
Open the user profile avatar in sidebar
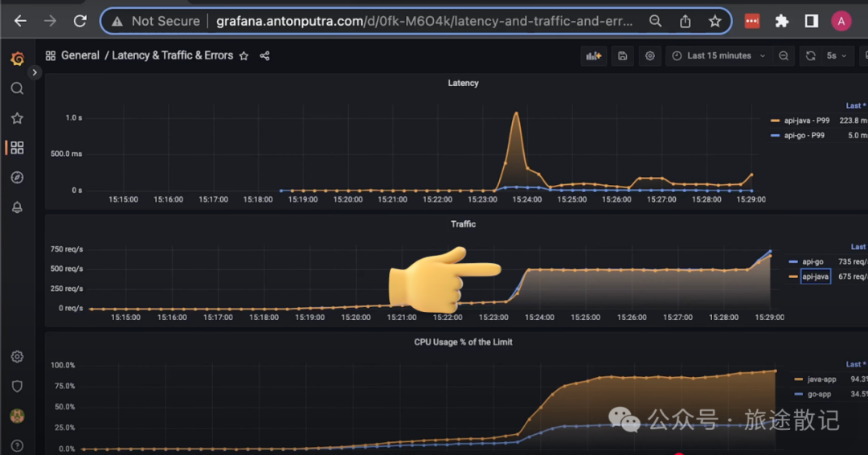17,416
